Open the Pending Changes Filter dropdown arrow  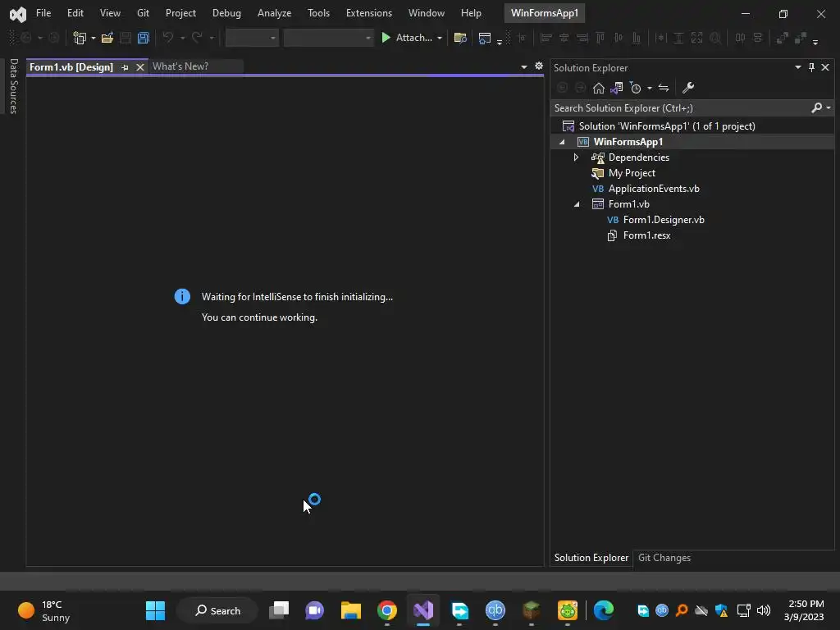pyautogui.click(x=650, y=88)
